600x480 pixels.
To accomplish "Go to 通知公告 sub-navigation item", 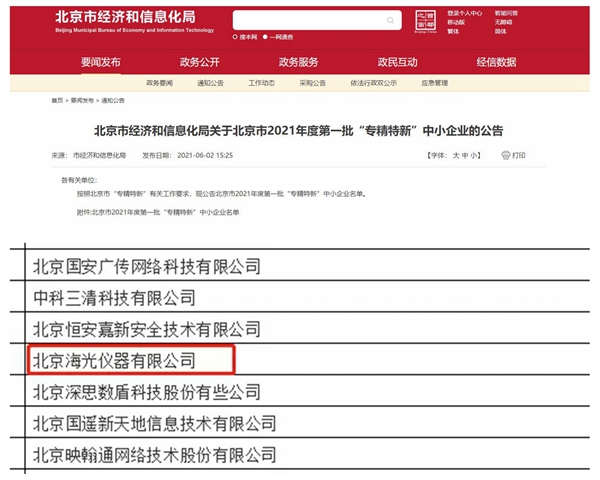I will point(210,83).
